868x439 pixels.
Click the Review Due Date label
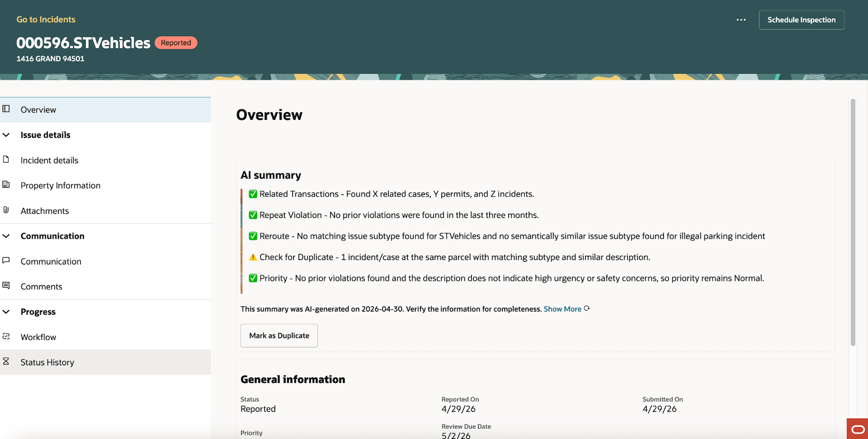466,427
